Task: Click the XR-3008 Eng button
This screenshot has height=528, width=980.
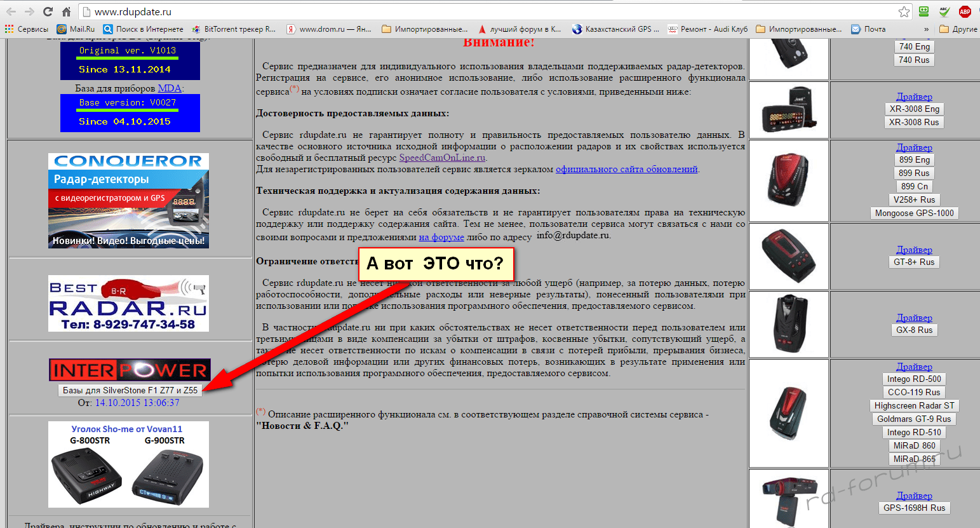Action: coord(914,109)
